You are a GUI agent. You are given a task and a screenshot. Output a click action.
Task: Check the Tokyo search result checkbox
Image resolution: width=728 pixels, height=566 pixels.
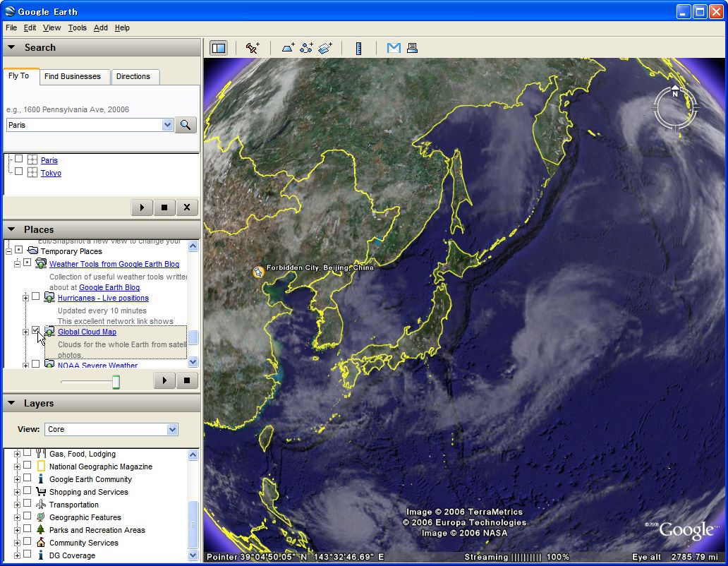(x=18, y=171)
